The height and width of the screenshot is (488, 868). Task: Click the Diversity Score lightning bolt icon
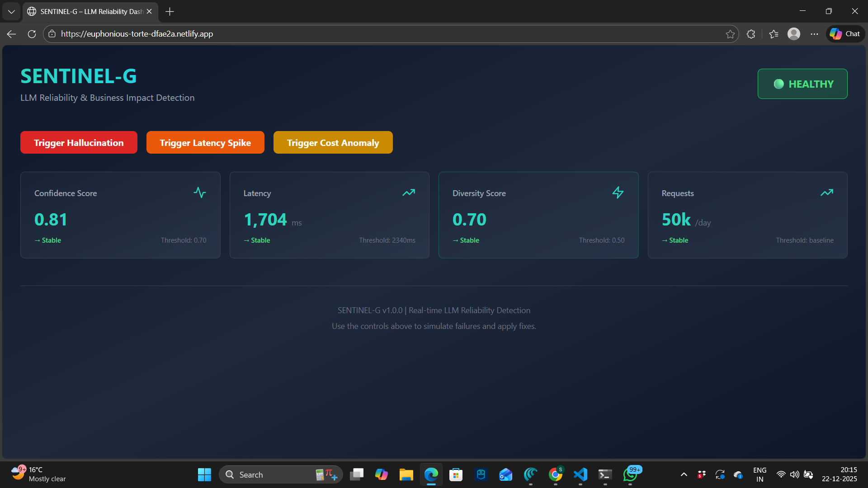pos(618,193)
